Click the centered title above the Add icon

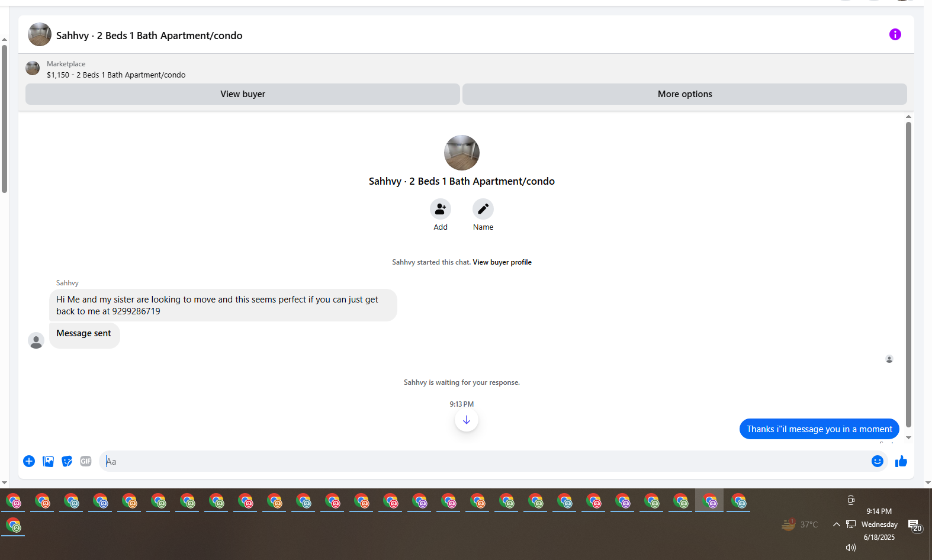click(462, 181)
